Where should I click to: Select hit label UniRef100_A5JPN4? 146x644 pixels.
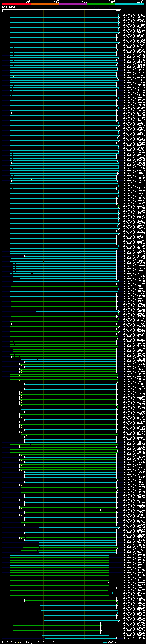pos(134,319)
